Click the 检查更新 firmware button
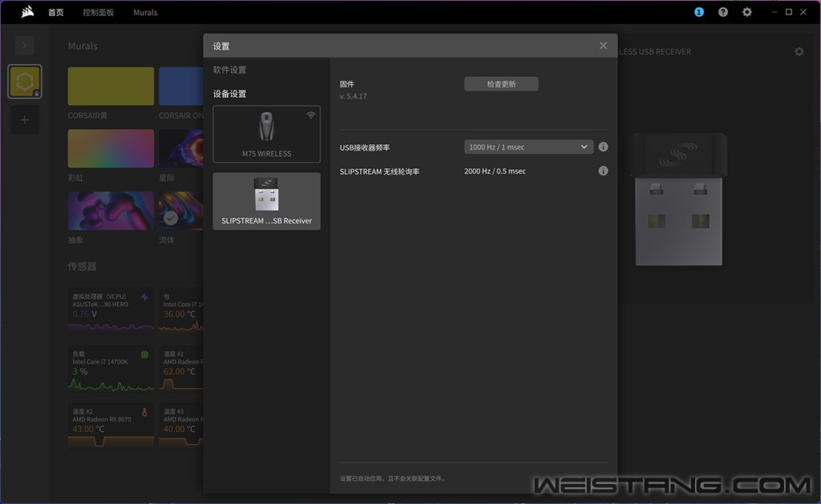 [x=501, y=84]
